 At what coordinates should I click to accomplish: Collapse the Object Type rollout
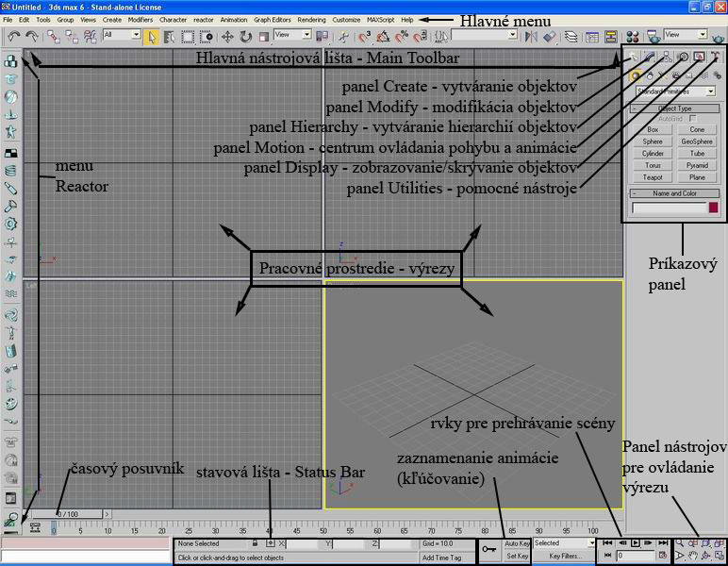pos(674,108)
